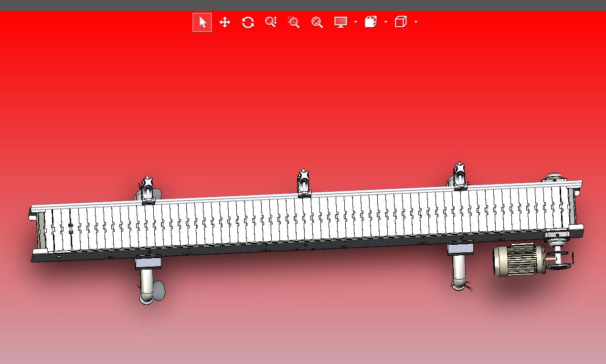
Task: Select the Rotate view tool
Action: tap(248, 22)
